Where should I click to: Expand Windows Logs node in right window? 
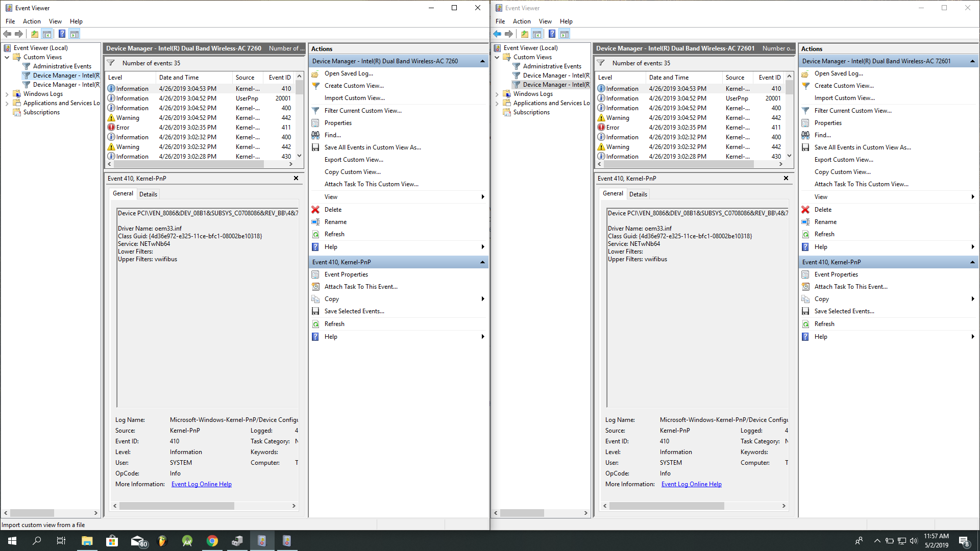point(497,94)
